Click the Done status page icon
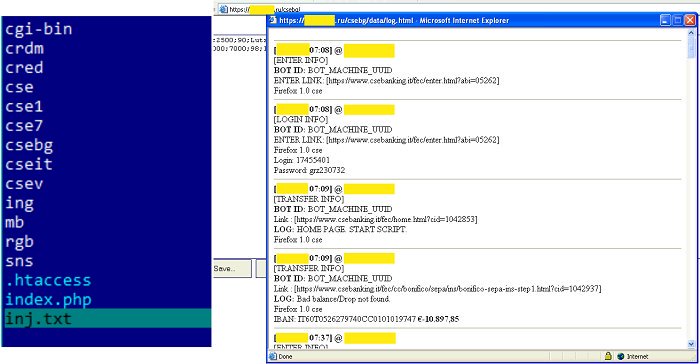Screen dimensions: 700x364 (x=273, y=356)
